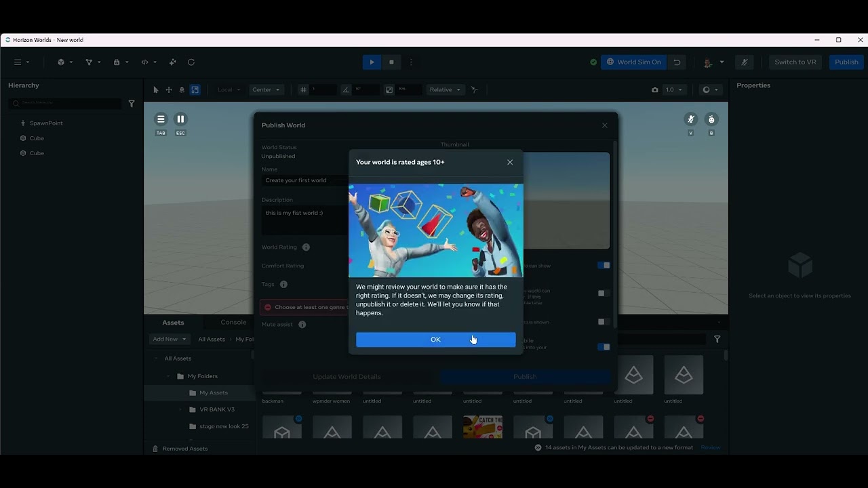Start world preview with play button
868x488 pixels.
[x=372, y=62]
